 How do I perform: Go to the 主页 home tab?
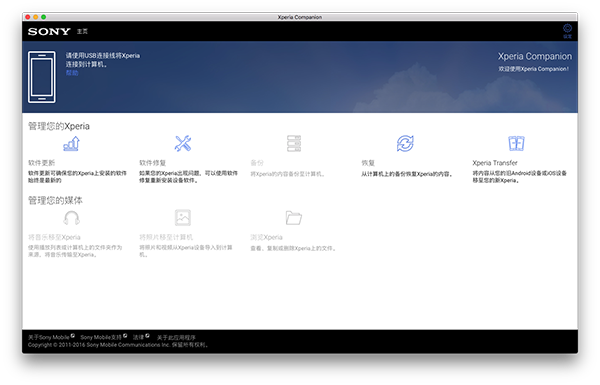[x=82, y=31]
